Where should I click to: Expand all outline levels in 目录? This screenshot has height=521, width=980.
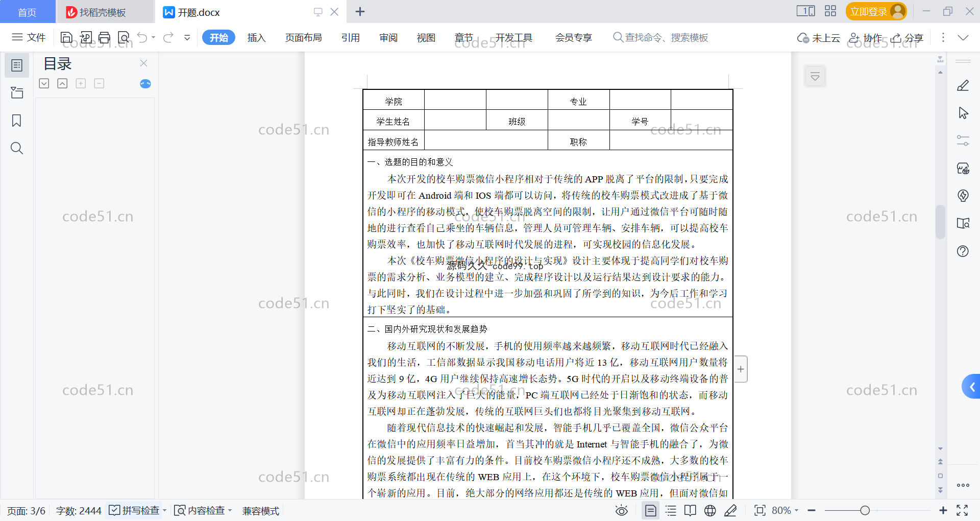pos(44,83)
